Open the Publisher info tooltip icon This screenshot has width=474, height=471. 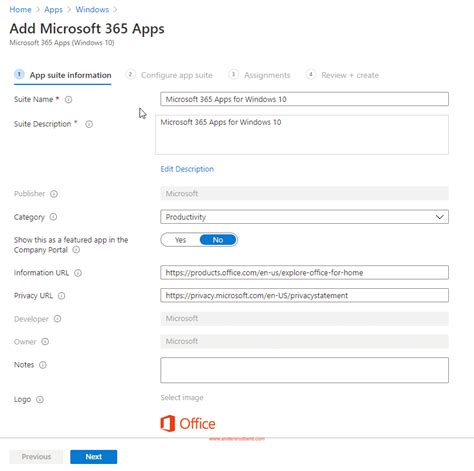click(54, 194)
